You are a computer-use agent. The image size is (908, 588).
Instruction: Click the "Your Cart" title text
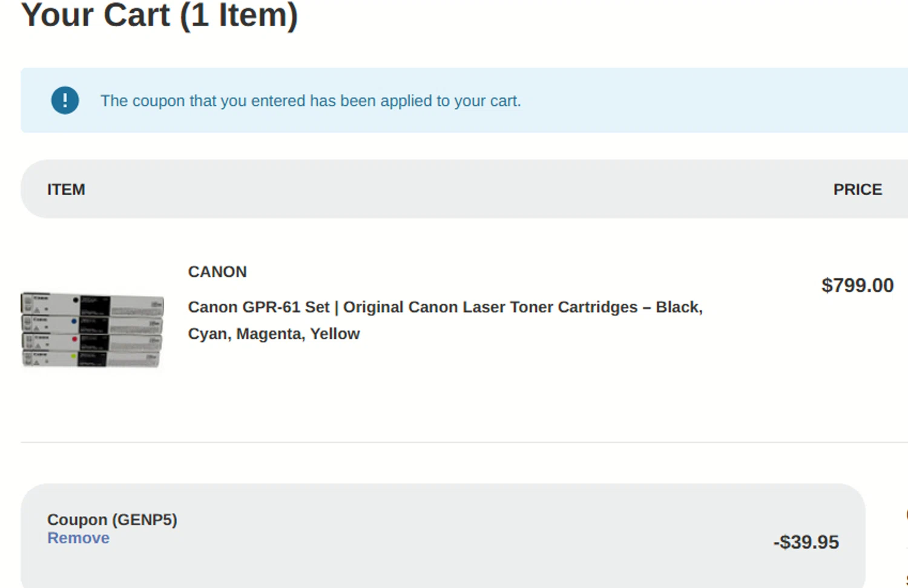click(96, 15)
